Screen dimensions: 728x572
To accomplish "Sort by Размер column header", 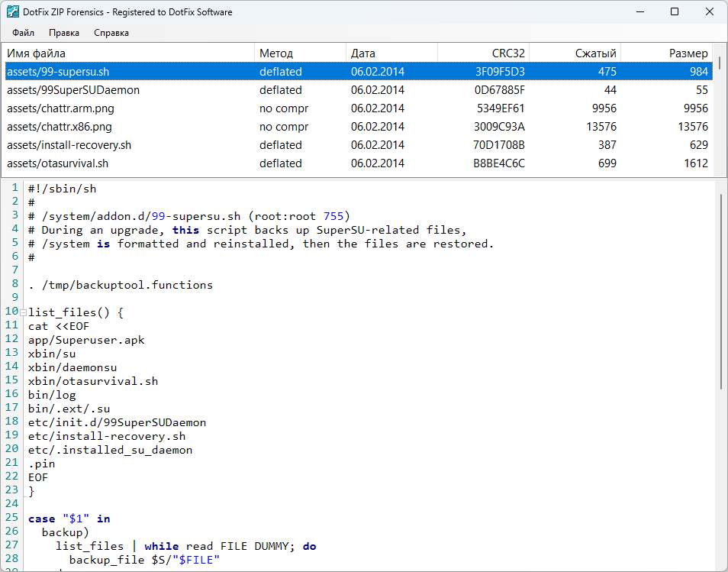I will [x=666, y=53].
